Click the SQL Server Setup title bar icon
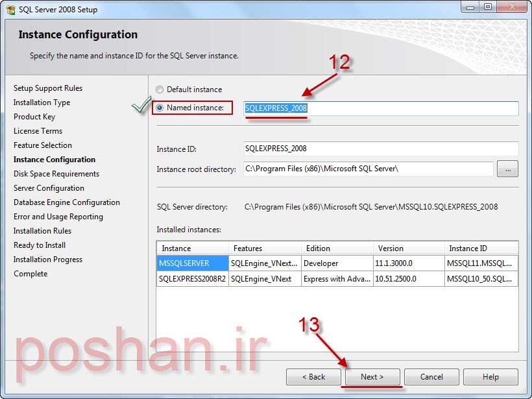The image size is (532, 399). pyautogui.click(x=10, y=8)
